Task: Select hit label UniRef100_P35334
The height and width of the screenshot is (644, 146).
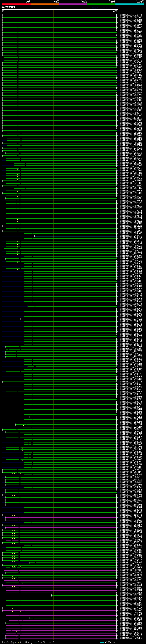Action: (131, 533)
